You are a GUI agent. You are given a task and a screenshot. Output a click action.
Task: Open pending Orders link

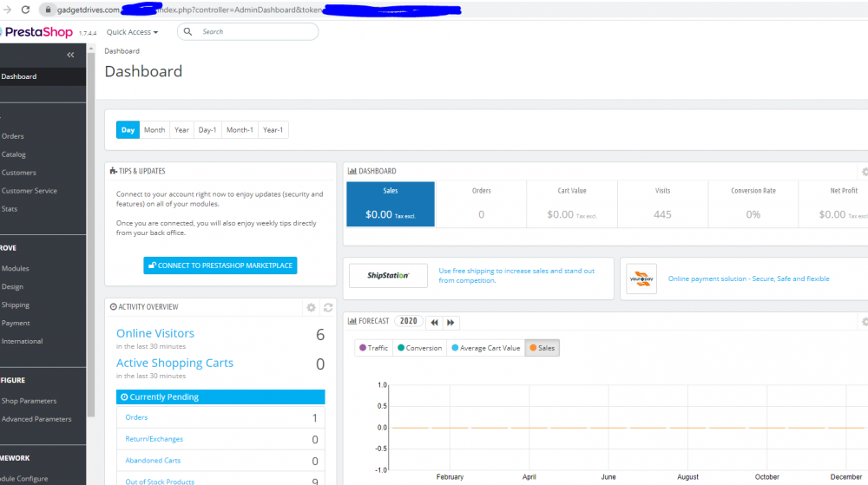[x=136, y=417]
